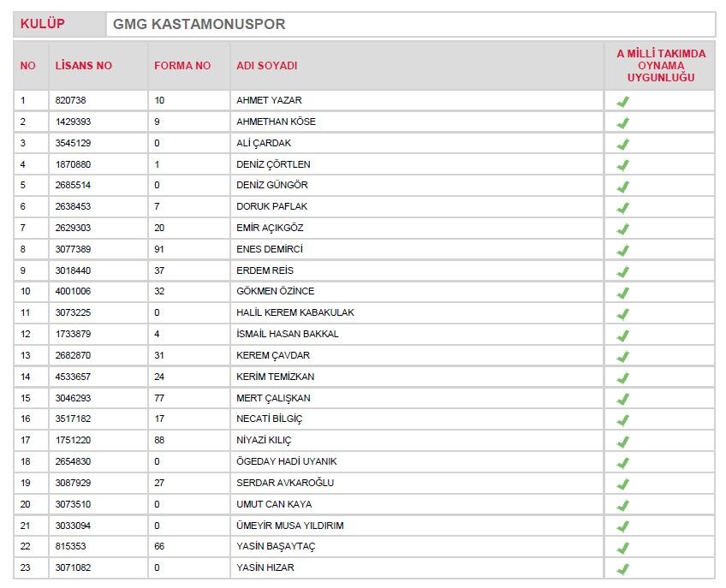Select the name SERDAR AVKAROĞLU
This screenshot has width=726, height=588.
click(285, 483)
